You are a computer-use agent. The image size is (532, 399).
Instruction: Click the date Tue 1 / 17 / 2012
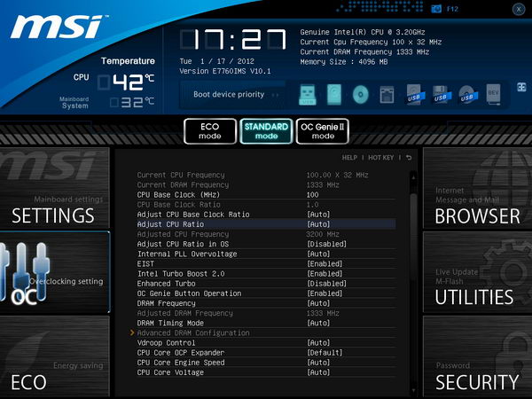pyautogui.click(x=217, y=61)
